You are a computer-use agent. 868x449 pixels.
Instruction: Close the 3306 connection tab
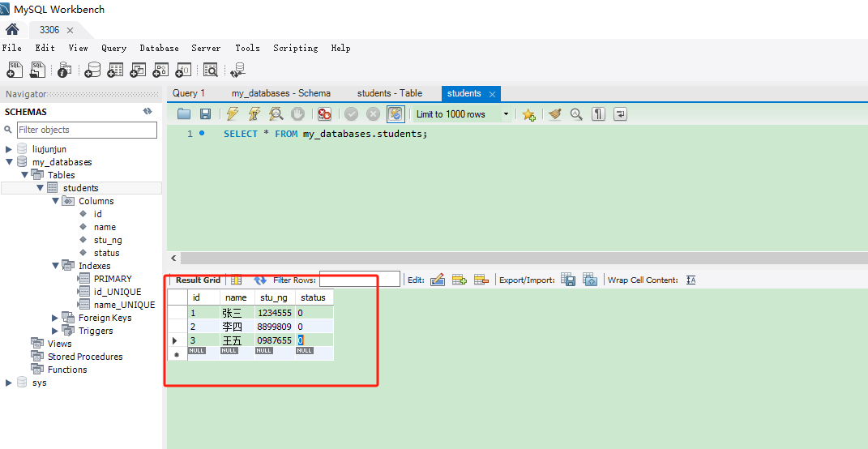click(70, 30)
